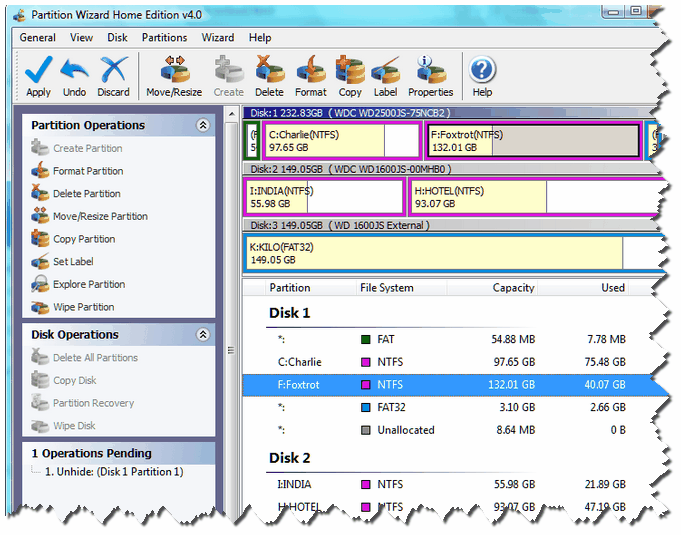
Task: Click the Disk:1 232.83GB header bar
Action: (x=452, y=113)
